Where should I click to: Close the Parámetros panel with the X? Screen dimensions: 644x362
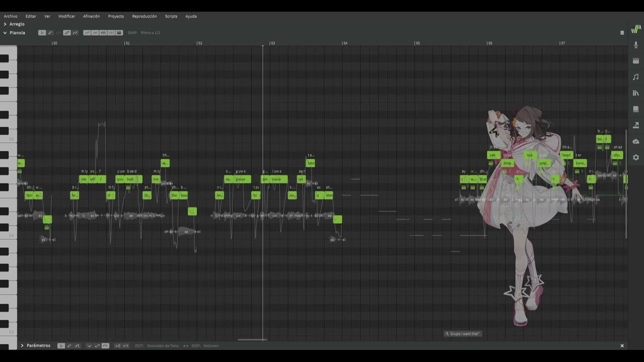pyautogui.click(x=622, y=346)
